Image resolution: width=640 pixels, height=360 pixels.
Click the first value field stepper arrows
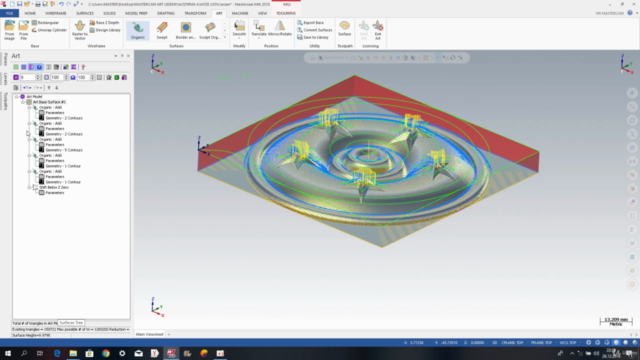[x=38, y=78]
